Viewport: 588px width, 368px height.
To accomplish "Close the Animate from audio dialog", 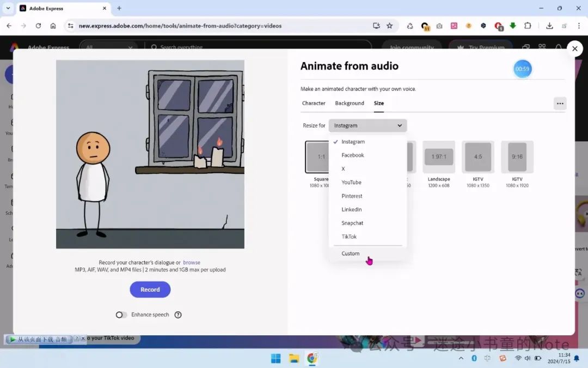I will pos(574,49).
